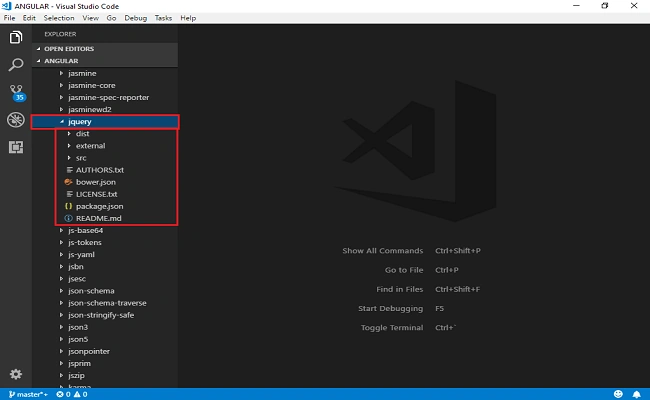
Task: Expand the jasmine-core folder arrow
Action: [x=61, y=85]
